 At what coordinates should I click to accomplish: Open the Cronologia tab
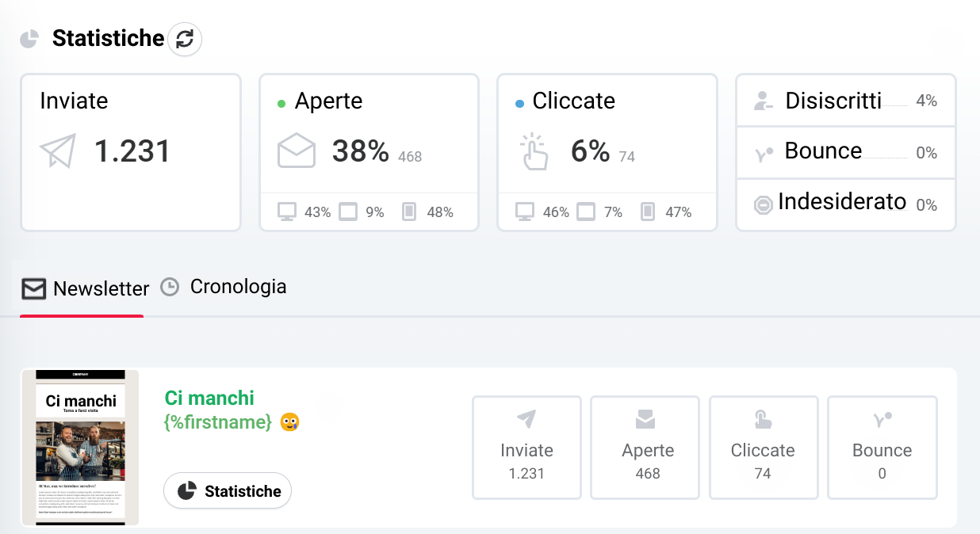224,287
